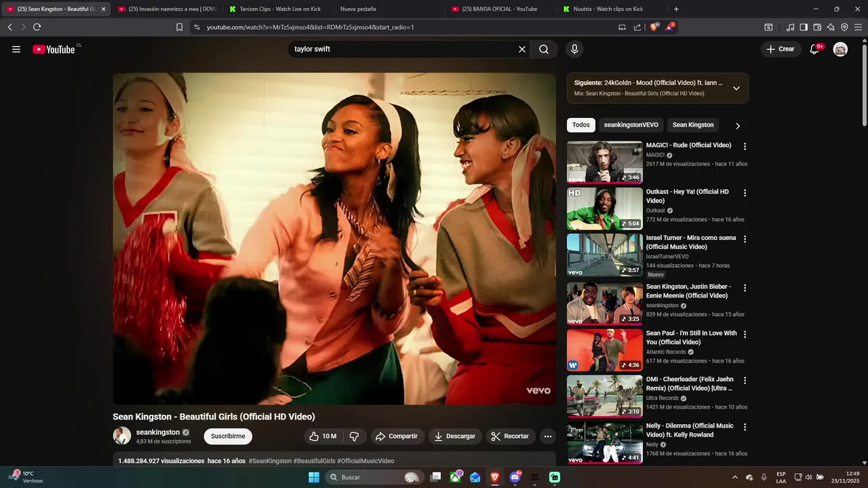Start voice search with the microphone

point(574,49)
